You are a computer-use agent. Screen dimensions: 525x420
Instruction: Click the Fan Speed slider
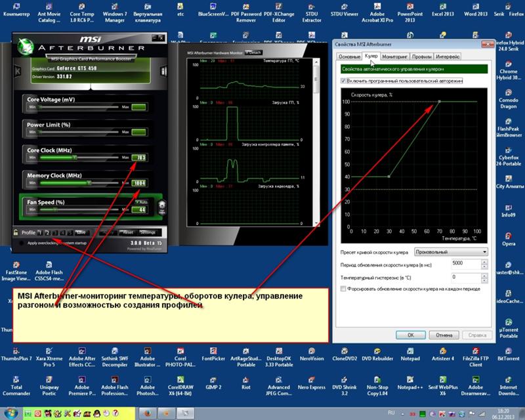pyautogui.click(x=79, y=209)
